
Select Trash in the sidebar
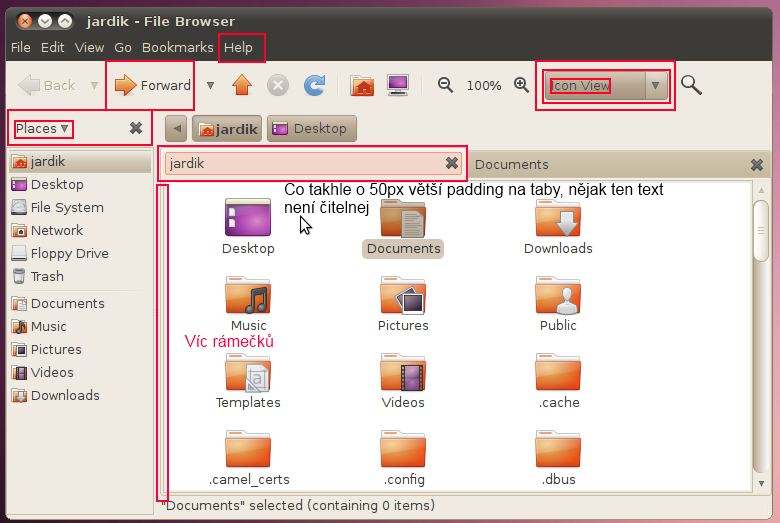80,276
